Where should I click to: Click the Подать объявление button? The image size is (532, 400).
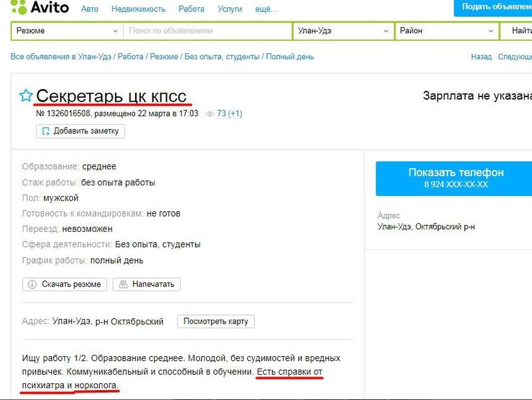495,7
